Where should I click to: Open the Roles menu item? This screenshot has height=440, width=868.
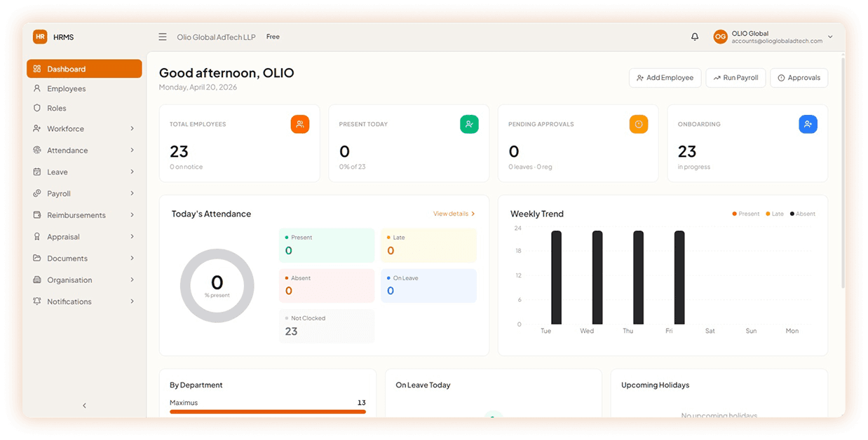click(84, 109)
